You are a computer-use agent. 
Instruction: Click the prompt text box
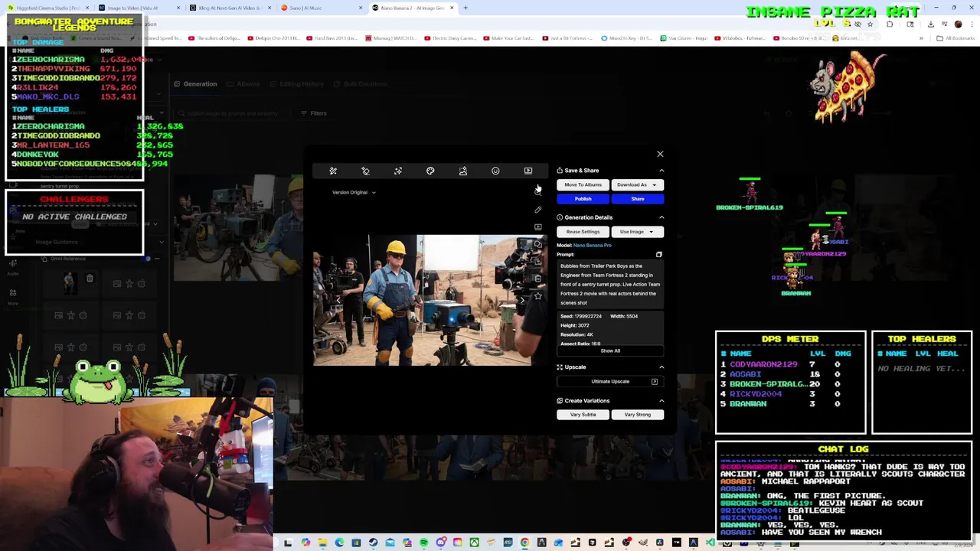point(610,284)
